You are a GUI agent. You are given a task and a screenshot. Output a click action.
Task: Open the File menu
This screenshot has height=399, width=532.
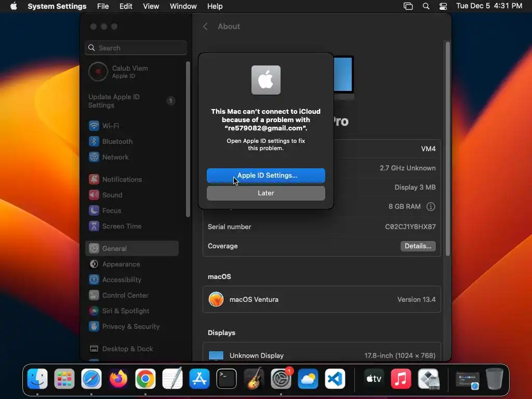103,6
